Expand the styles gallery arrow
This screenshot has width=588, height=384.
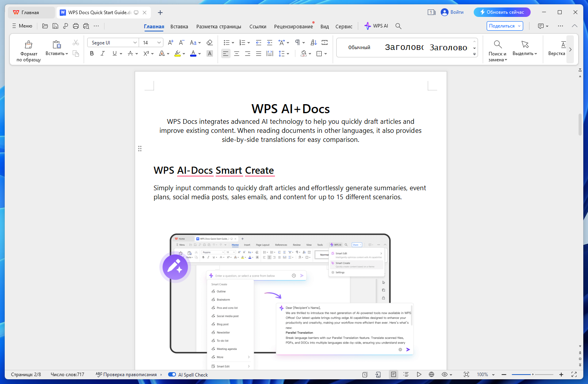tap(474, 54)
